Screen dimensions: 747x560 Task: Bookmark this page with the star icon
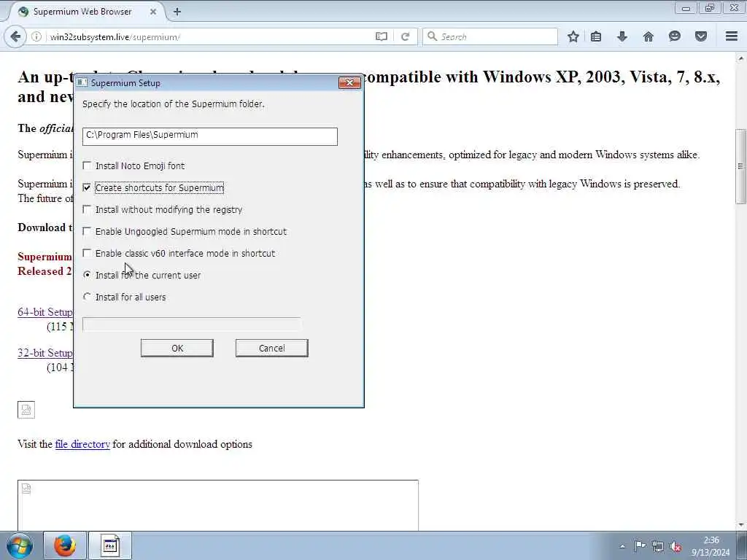pos(573,36)
